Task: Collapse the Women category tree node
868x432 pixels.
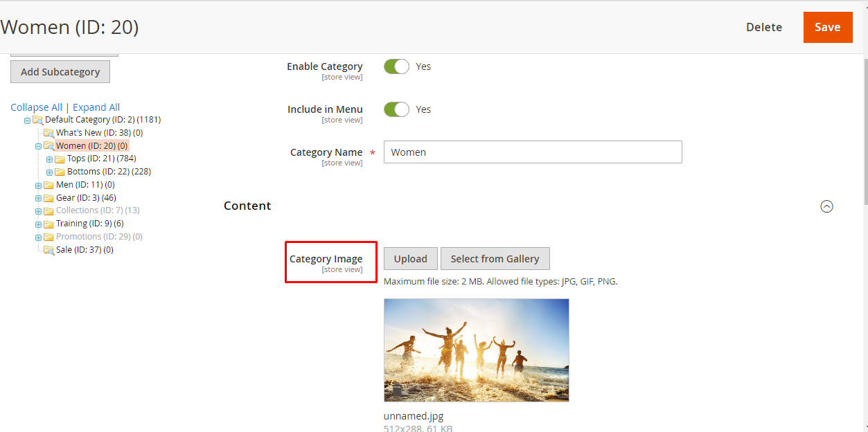Action: coord(39,146)
